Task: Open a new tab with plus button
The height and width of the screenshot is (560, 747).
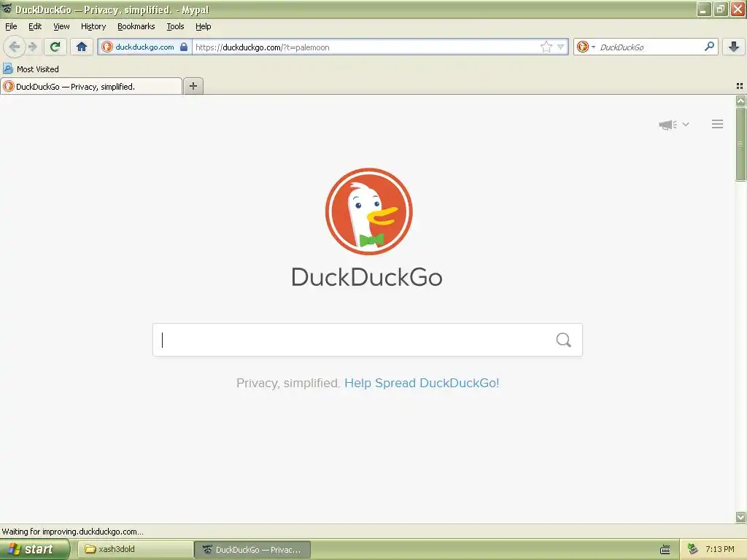Action: 193,86
